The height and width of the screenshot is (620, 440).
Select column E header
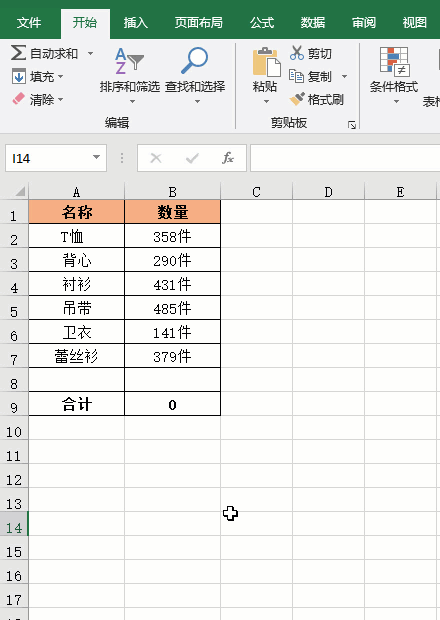(x=400, y=192)
